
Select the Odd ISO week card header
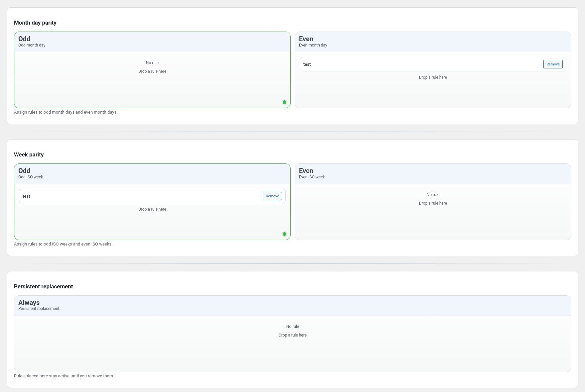tap(152, 173)
